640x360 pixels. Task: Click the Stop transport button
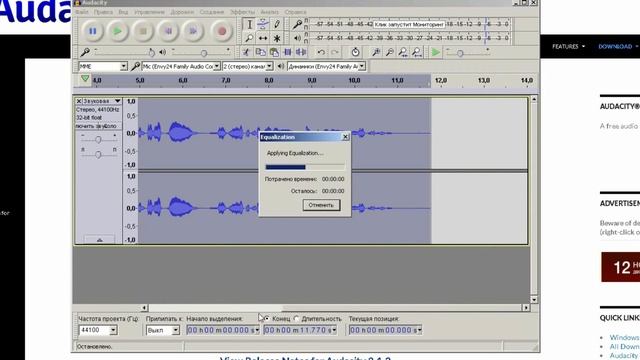pos(143,31)
